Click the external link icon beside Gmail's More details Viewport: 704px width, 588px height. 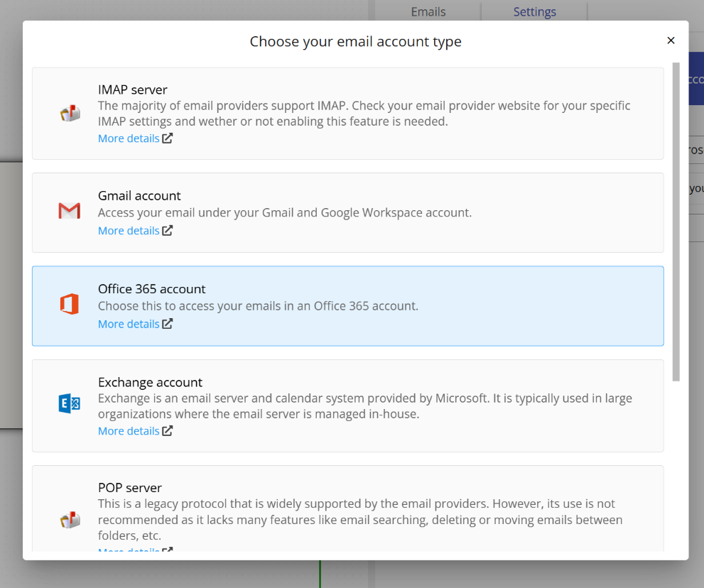[x=166, y=230]
